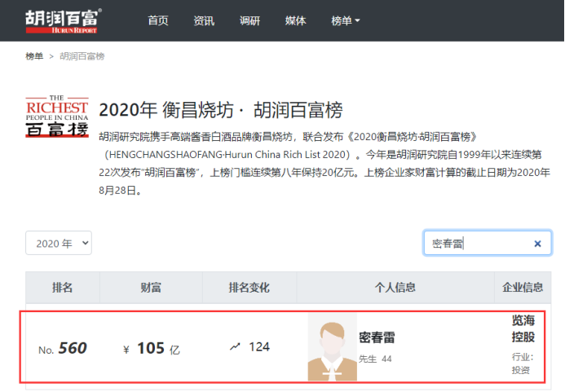Click the ¥105 亿 wealth value
This screenshot has height=392, width=565.
click(x=152, y=349)
